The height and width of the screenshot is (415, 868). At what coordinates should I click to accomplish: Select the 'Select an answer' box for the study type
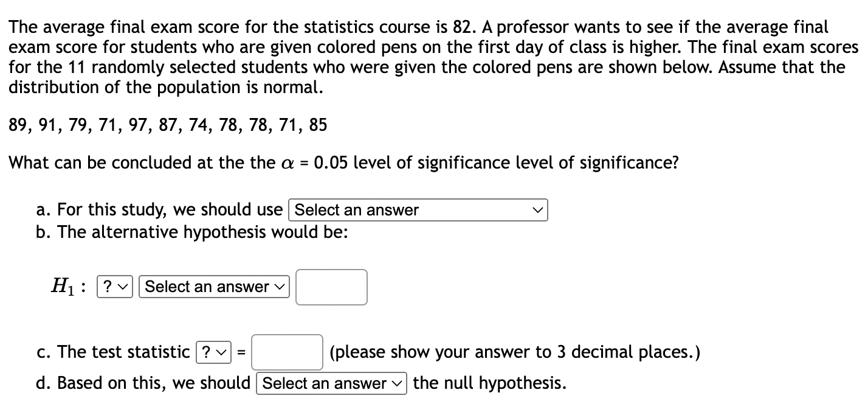tap(418, 210)
